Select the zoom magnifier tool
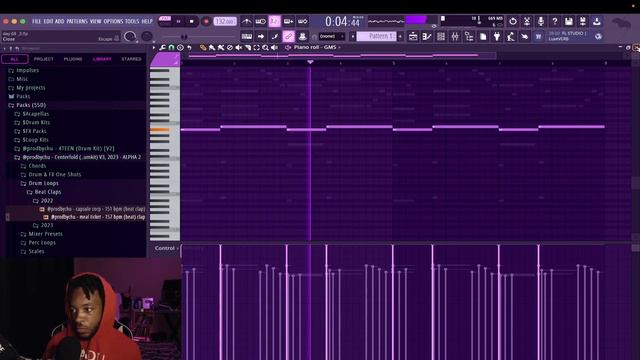Image resolution: width=640 pixels, height=360 pixels. point(266,47)
